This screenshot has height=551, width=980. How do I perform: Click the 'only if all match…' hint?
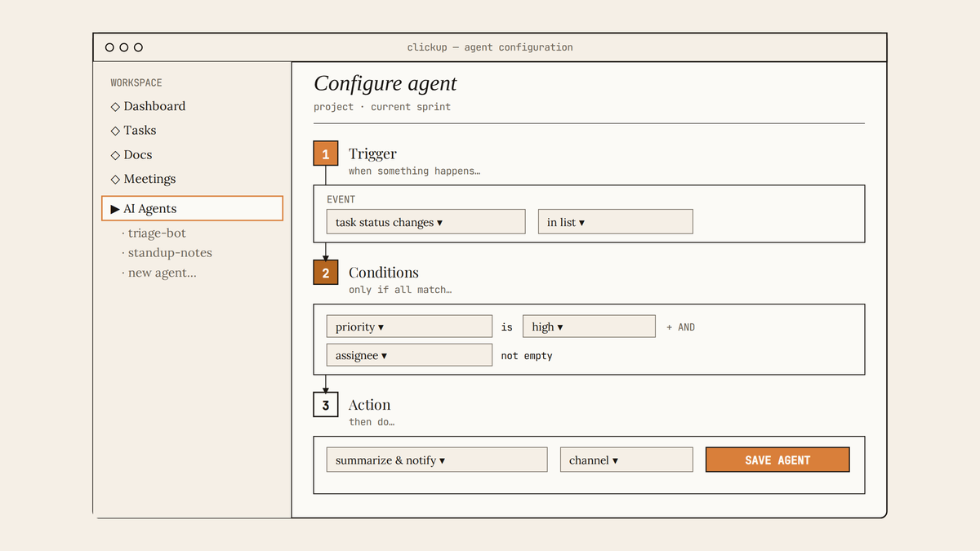pos(400,290)
